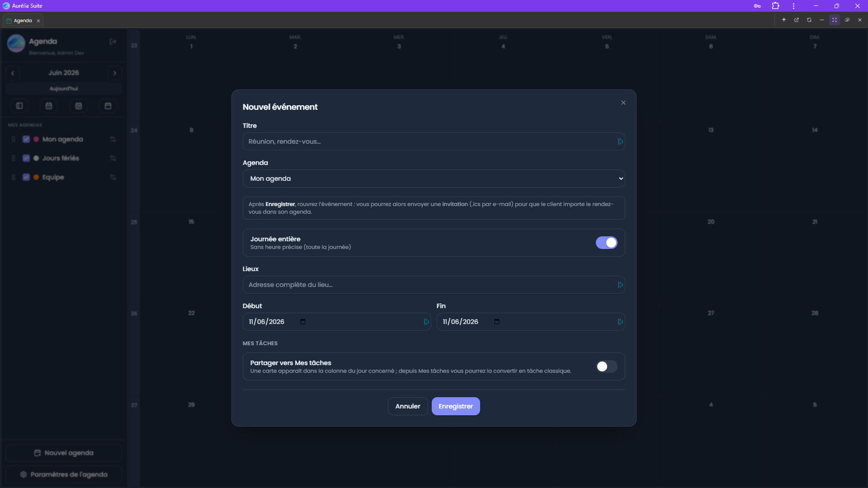Open settings sliders for Equipe
The width and height of the screenshot is (868, 488).
click(x=113, y=177)
